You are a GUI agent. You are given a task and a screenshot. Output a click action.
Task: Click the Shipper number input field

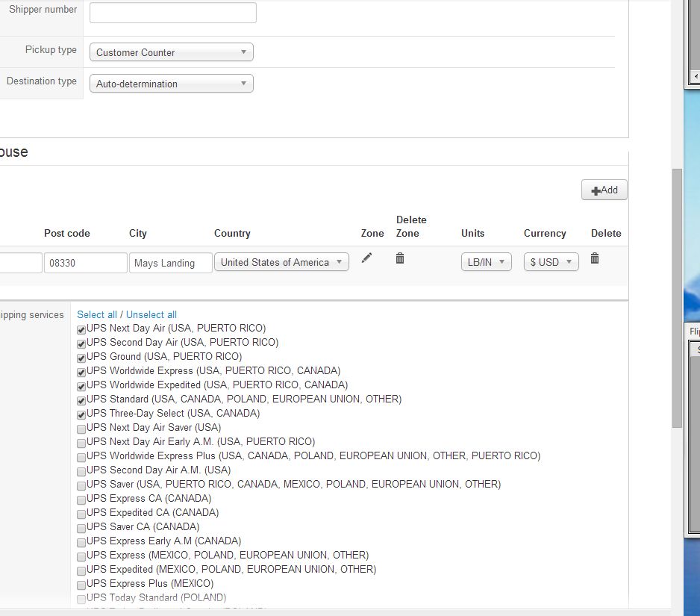click(173, 13)
